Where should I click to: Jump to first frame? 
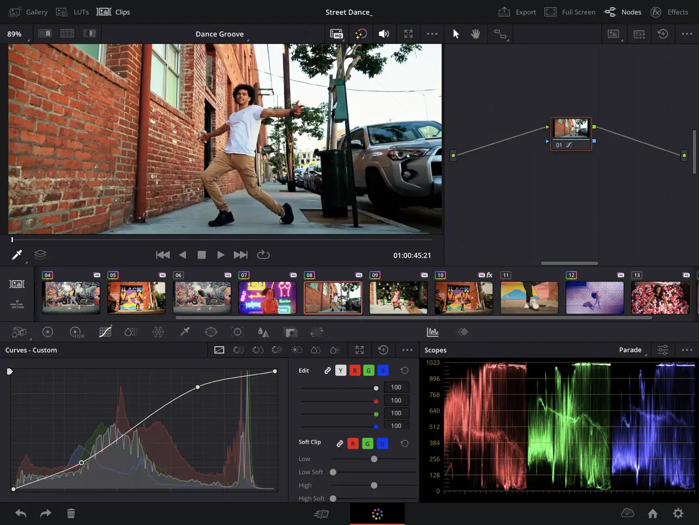click(x=162, y=255)
